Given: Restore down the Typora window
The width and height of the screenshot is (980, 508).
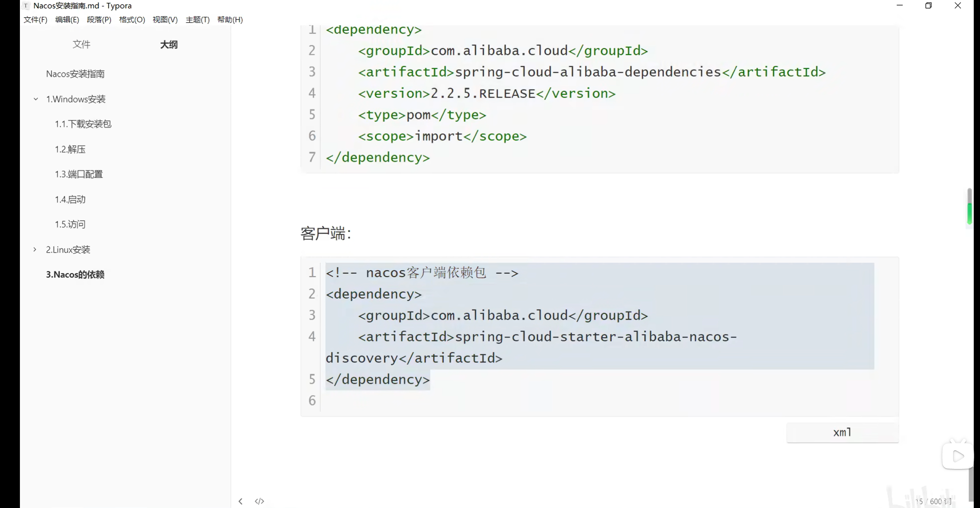Looking at the screenshot, I should tap(928, 5).
